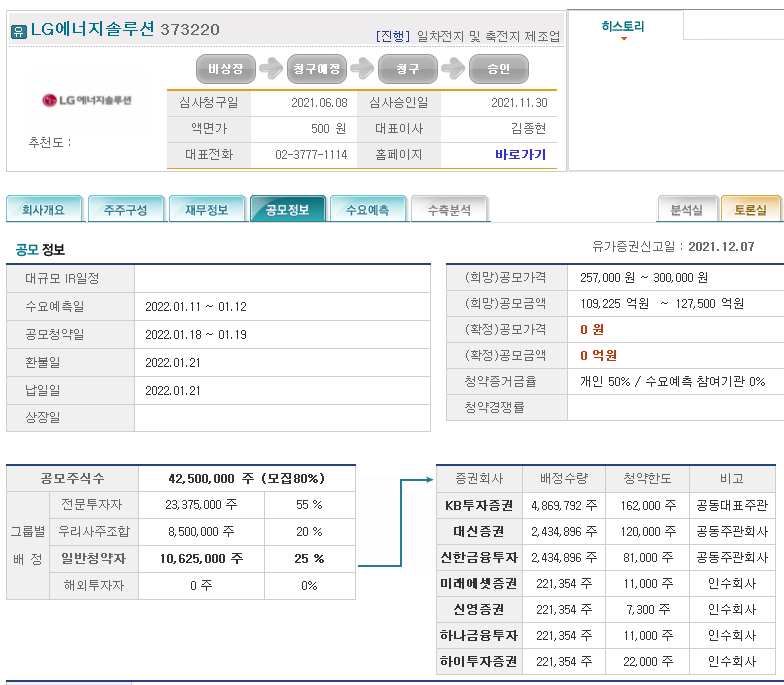784x685 pixels.
Task: Click the 심사승인일 value 2021.11.30
Action: pyautogui.click(x=519, y=102)
